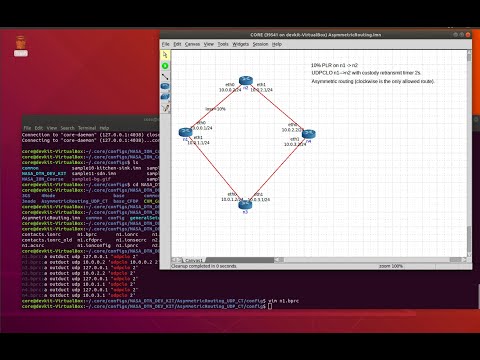Image resolution: width=480 pixels, height=360 pixels.
Task: Select router node n2 on canvas
Action: pos(246,81)
